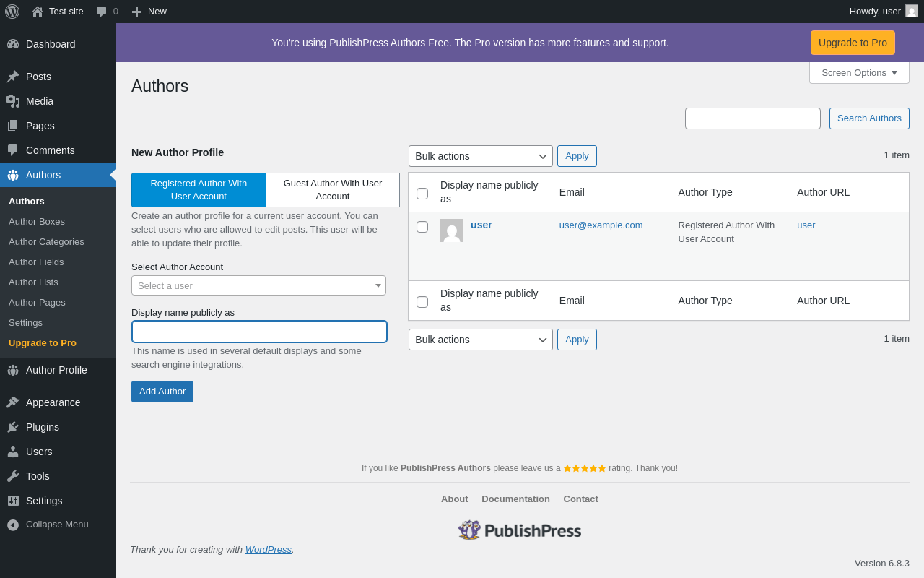Click the user avatar thumbnail in table
The height and width of the screenshot is (578, 924).
click(452, 230)
